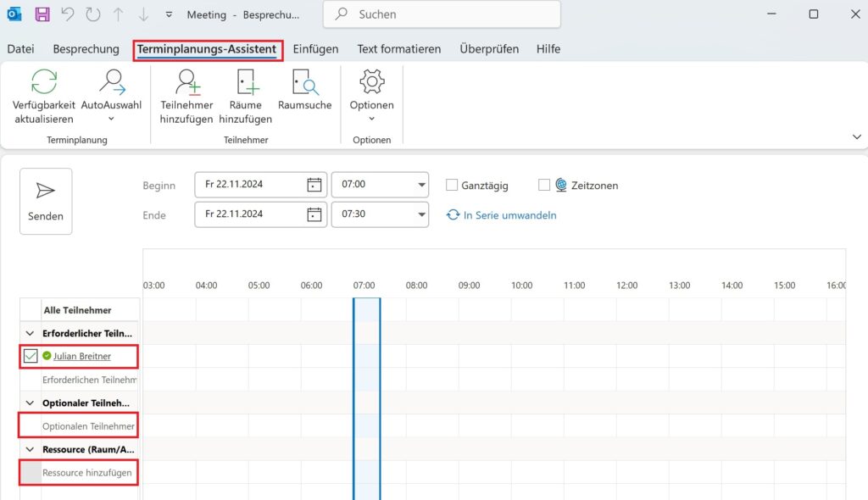
Task: Open the end time 07:30 dropdown
Action: pyautogui.click(x=421, y=214)
